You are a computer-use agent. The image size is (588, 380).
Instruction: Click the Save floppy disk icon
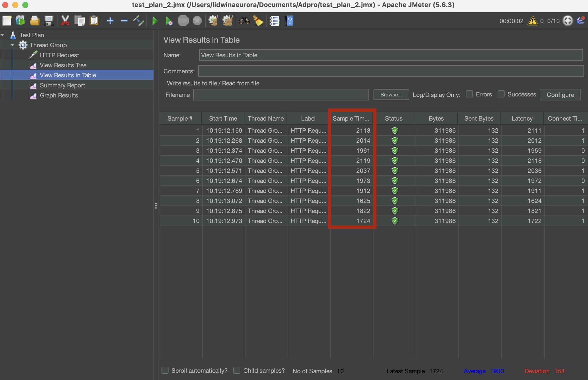[49, 21]
